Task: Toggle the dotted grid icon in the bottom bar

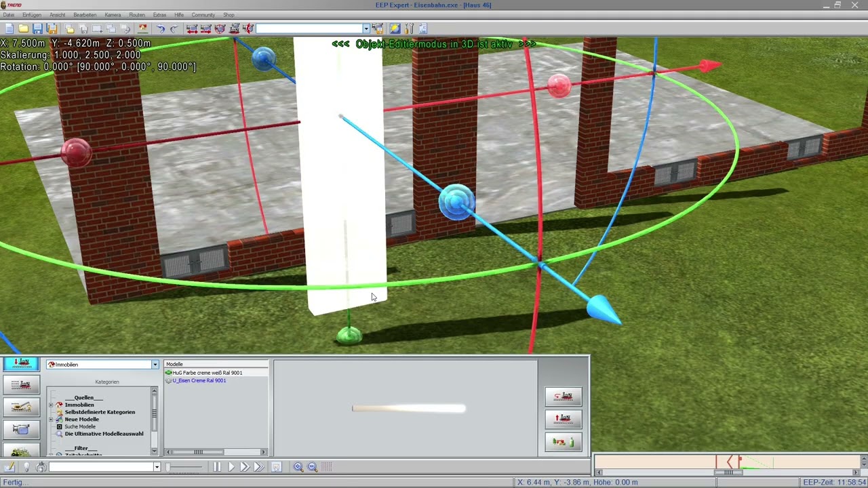Action: (327, 466)
